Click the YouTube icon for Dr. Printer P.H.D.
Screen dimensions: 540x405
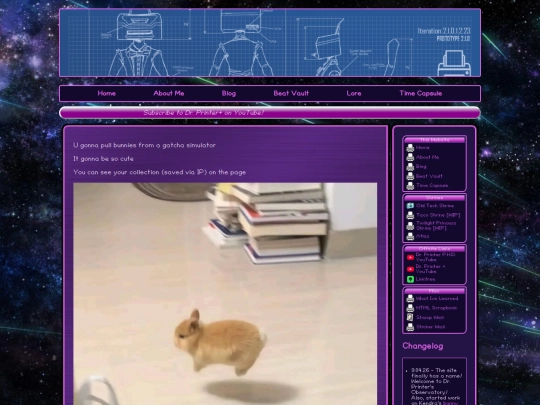(410, 257)
